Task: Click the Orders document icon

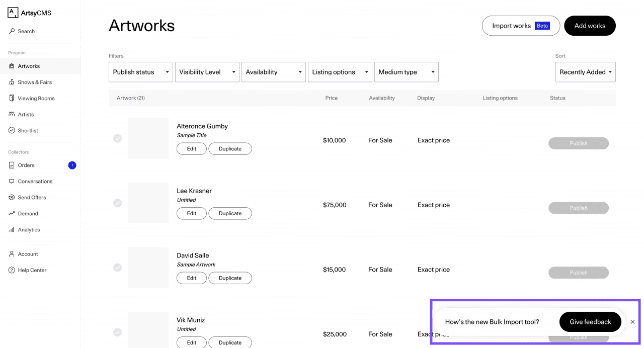Action: [x=12, y=165]
